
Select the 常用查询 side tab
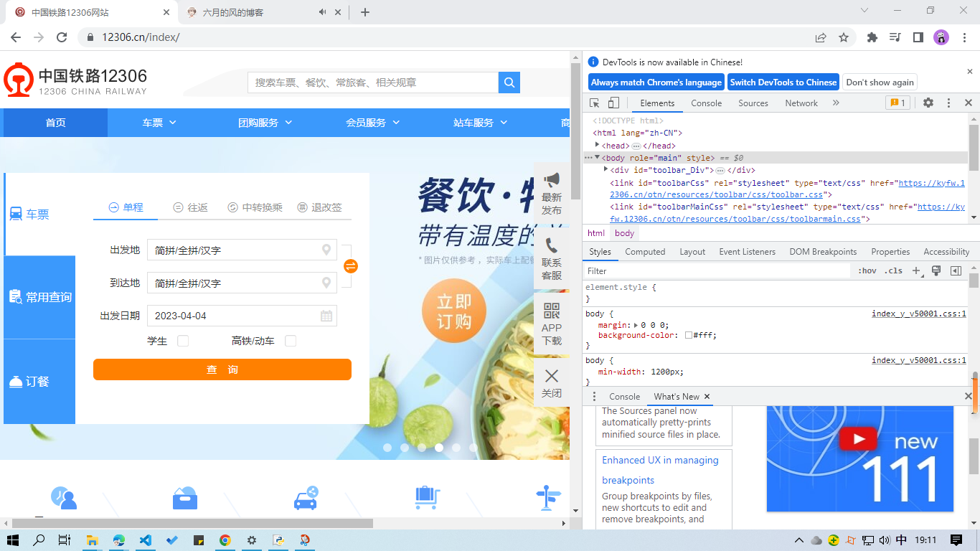[x=40, y=297]
